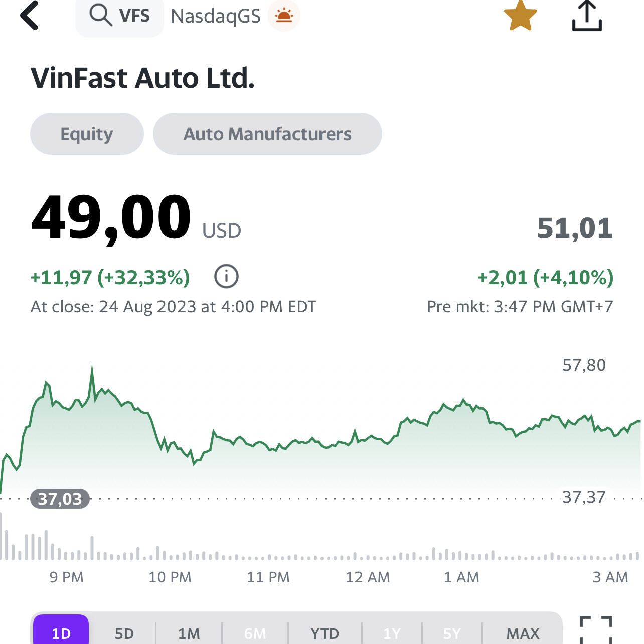
Task: Tap the back arrow icon
Action: point(30,16)
